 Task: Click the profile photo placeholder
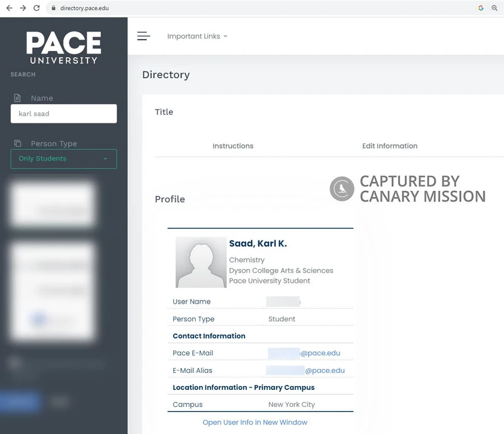(201, 263)
